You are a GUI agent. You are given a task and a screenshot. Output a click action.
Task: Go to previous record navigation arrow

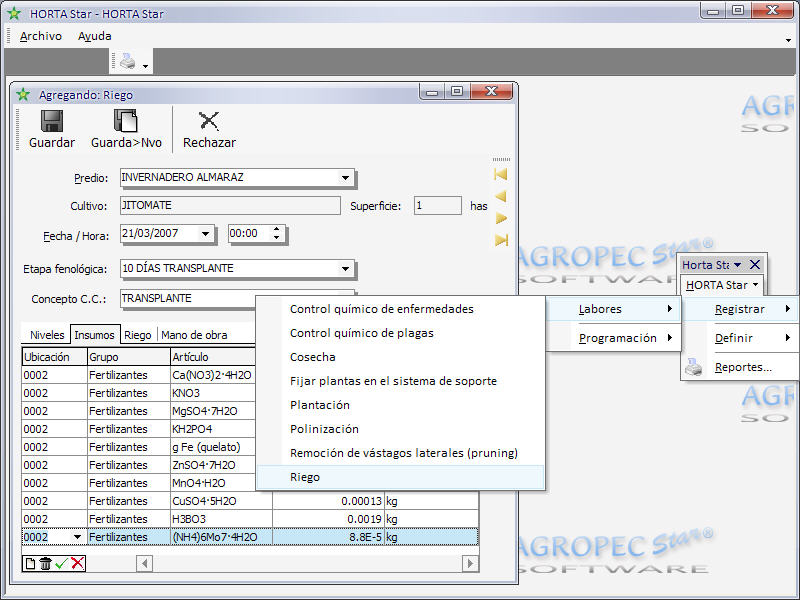(x=501, y=196)
